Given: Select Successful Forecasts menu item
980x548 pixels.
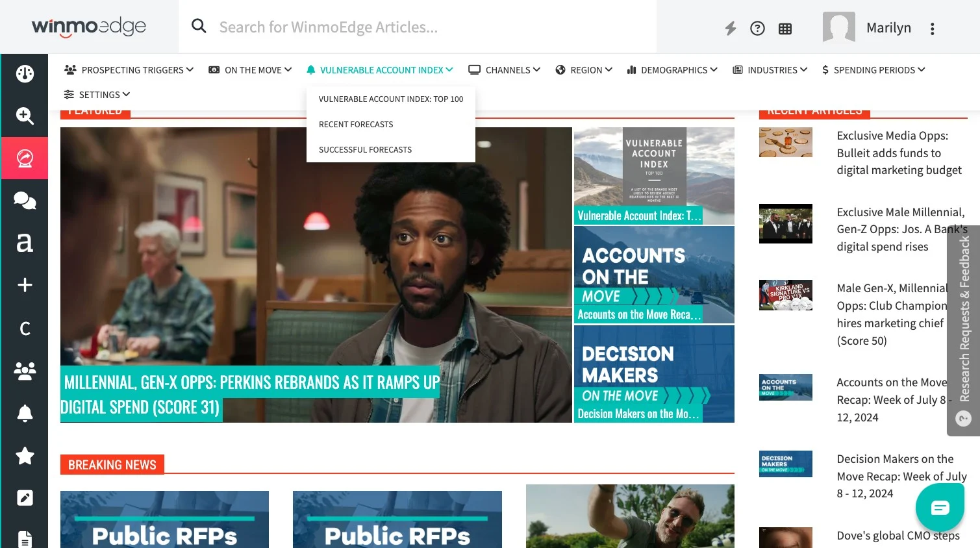Looking at the screenshot, I should (391, 149).
